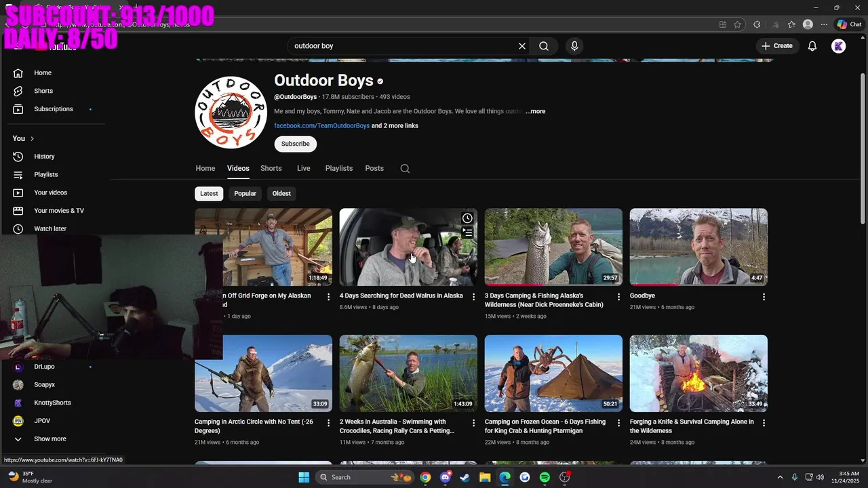Add this page to Edge favorites with the star

pos(738,24)
